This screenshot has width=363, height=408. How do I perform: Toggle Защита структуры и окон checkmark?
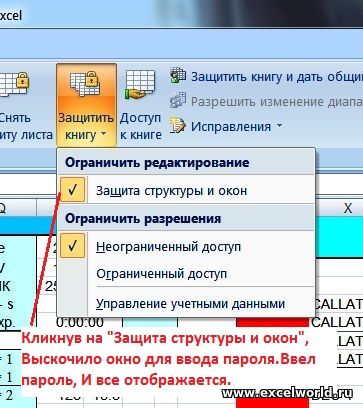click(73, 190)
